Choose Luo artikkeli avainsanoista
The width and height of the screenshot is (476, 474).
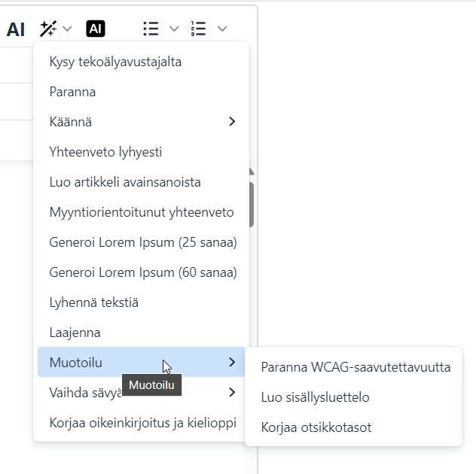[141, 182]
